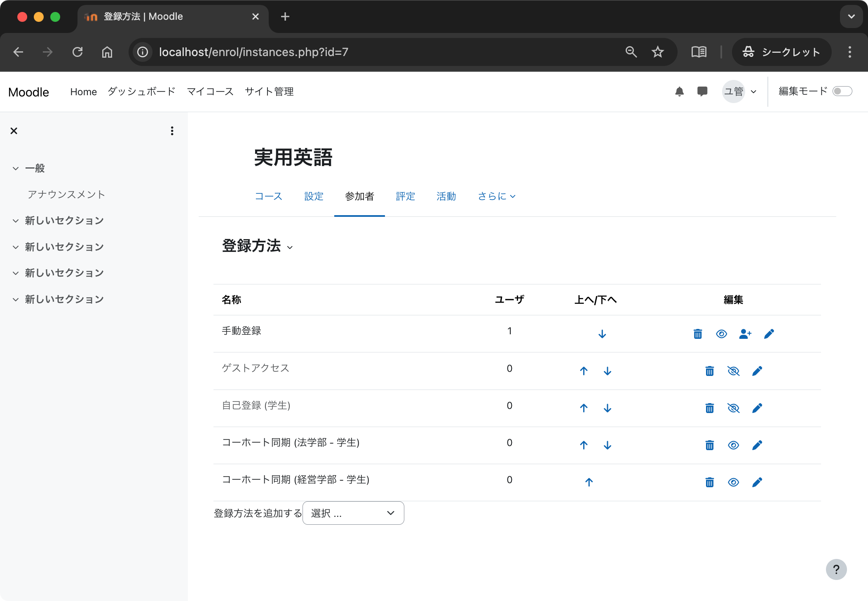Open Moodle notifications bell
Image resolution: width=868 pixels, height=601 pixels.
pyautogui.click(x=680, y=92)
